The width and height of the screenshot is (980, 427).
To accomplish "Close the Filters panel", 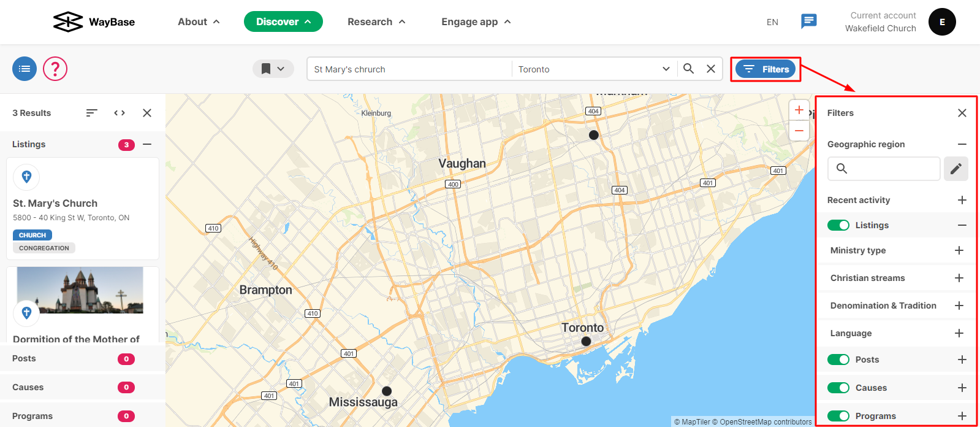I will tap(962, 113).
